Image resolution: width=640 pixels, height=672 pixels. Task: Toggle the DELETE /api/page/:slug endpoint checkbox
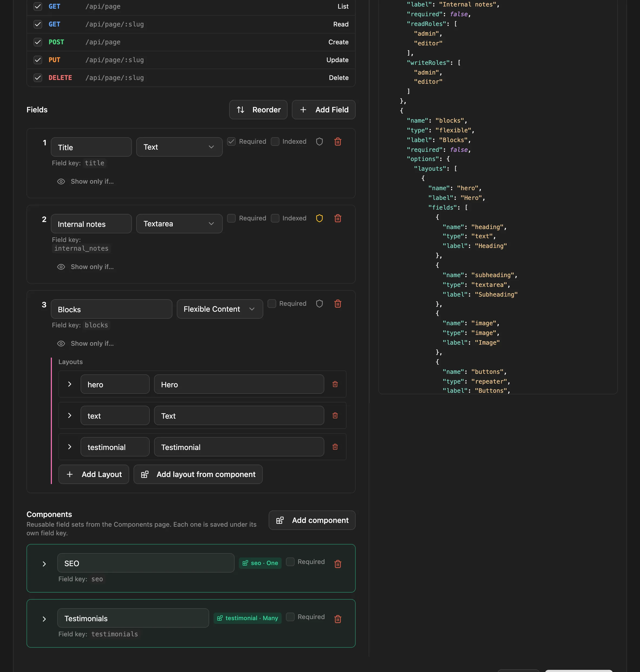38,78
